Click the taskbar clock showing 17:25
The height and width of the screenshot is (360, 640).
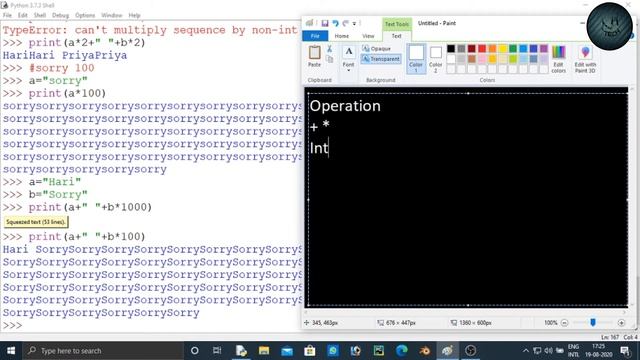pyautogui.click(x=598, y=351)
